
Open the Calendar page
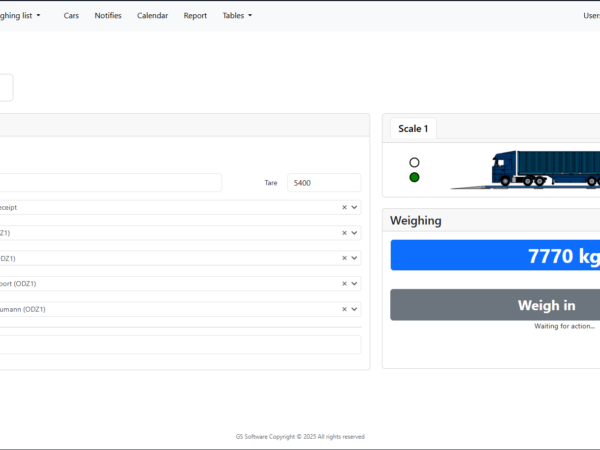pos(152,16)
